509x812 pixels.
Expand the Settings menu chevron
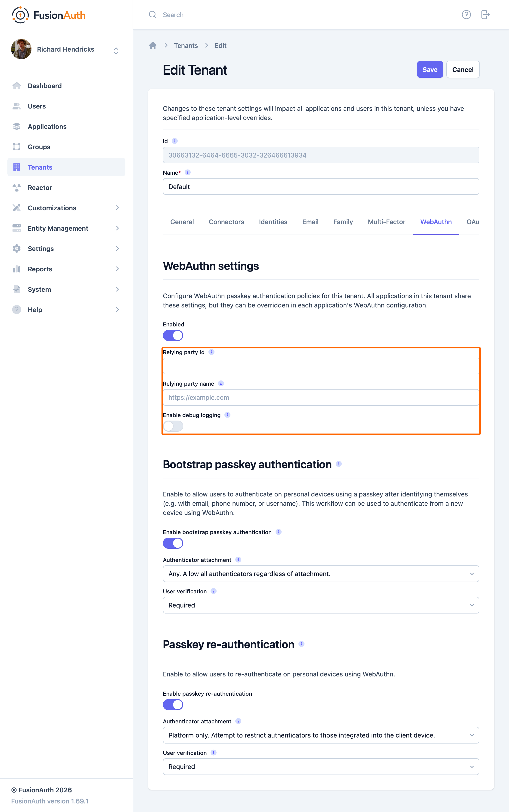[x=117, y=249]
